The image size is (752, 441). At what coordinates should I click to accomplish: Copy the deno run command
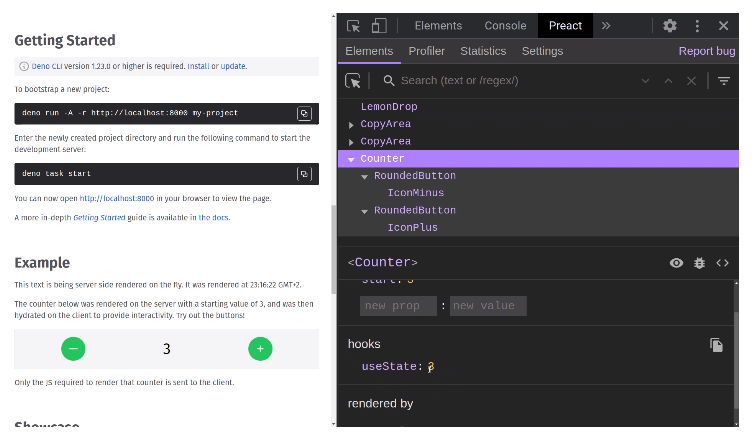304,114
